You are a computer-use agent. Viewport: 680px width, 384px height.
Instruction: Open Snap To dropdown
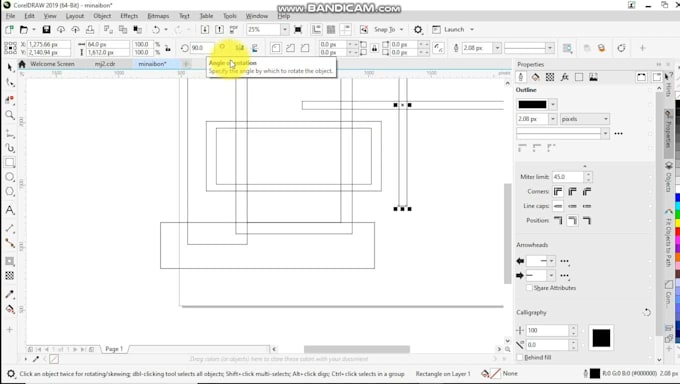pos(402,30)
